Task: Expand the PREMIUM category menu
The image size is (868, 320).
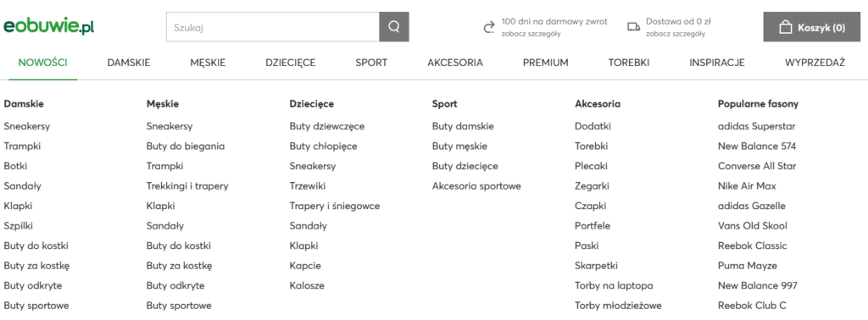Action: point(545,63)
